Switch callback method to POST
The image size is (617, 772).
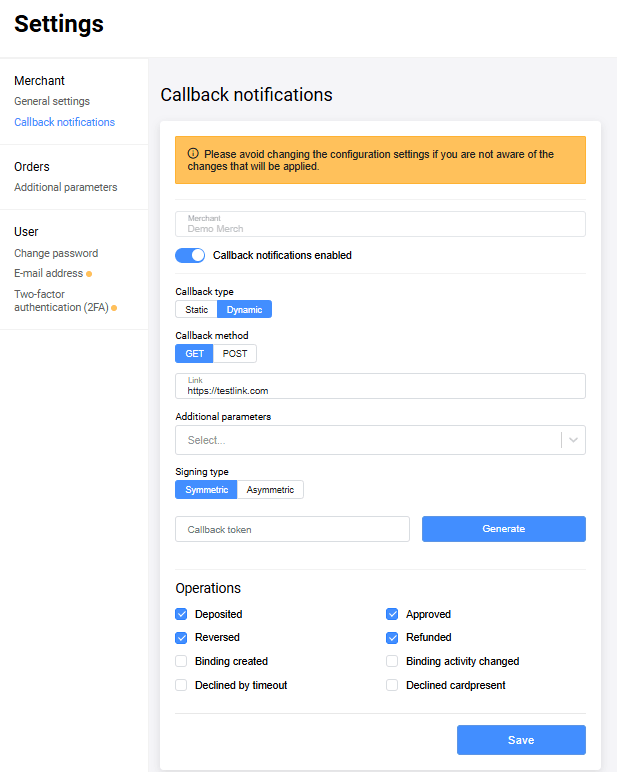point(235,353)
